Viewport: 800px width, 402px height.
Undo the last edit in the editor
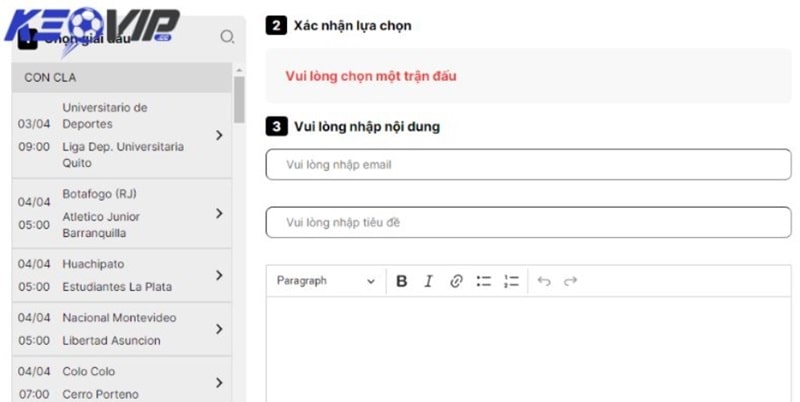pos(544,281)
